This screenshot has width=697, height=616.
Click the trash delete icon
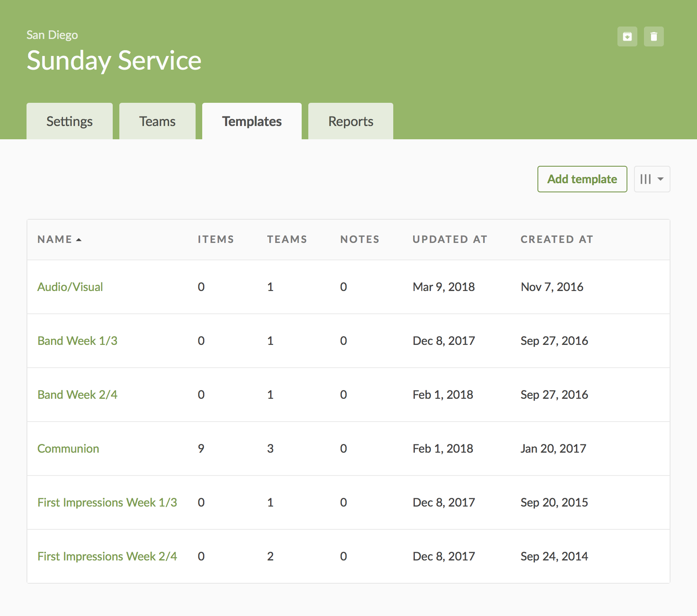click(x=653, y=36)
